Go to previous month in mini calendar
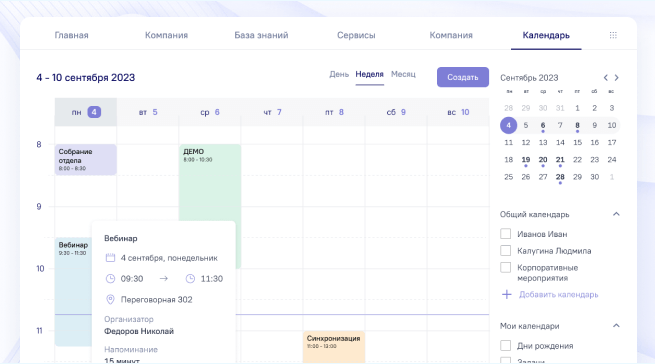Viewport: 655px width, 364px height. click(605, 78)
